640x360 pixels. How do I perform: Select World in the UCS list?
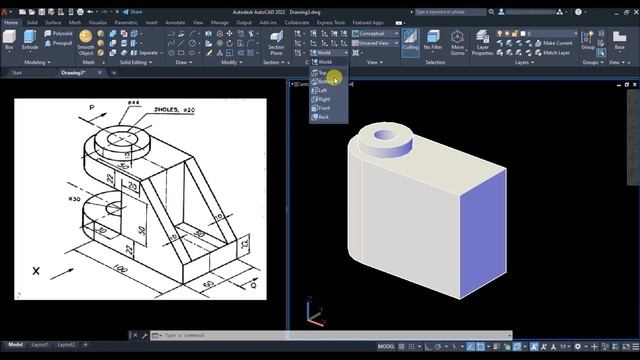click(x=329, y=62)
